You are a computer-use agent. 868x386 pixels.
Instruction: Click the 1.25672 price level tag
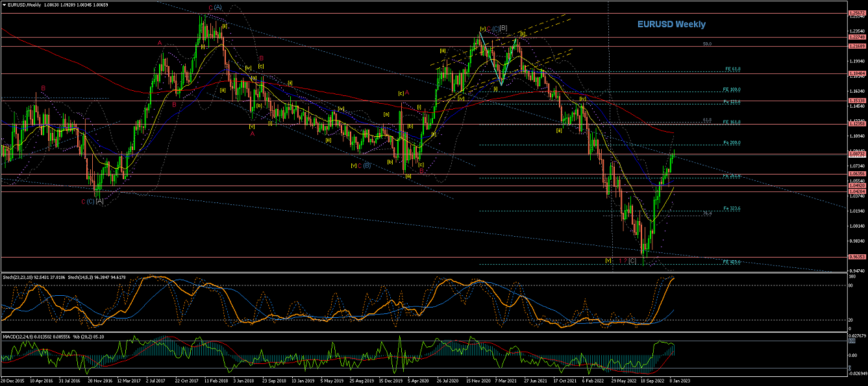pos(858,13)
